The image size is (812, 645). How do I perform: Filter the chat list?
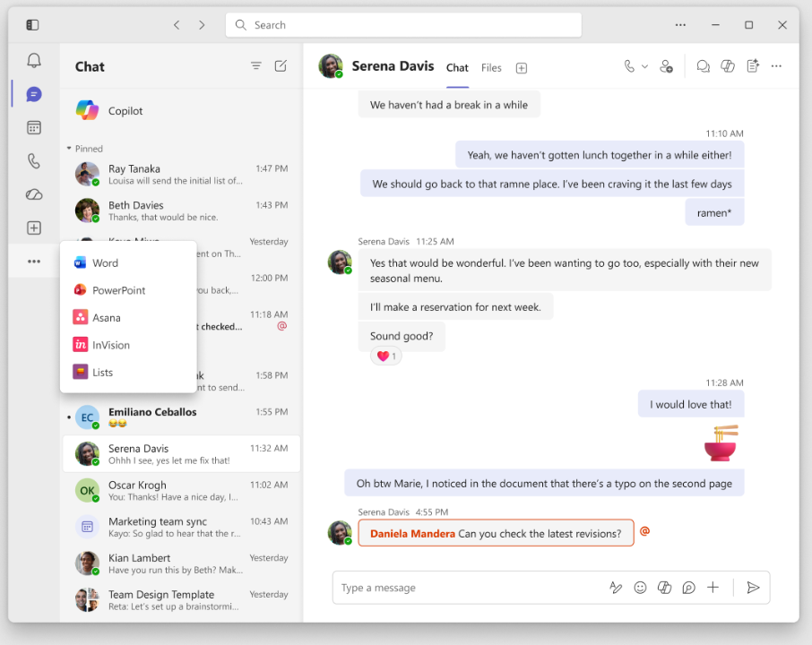coord(256,66)
